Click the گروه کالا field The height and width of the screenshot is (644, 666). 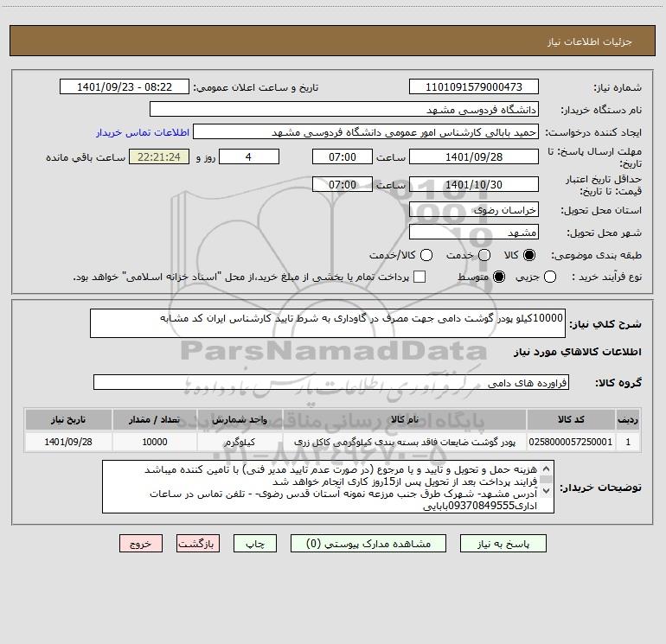(331, 382)
